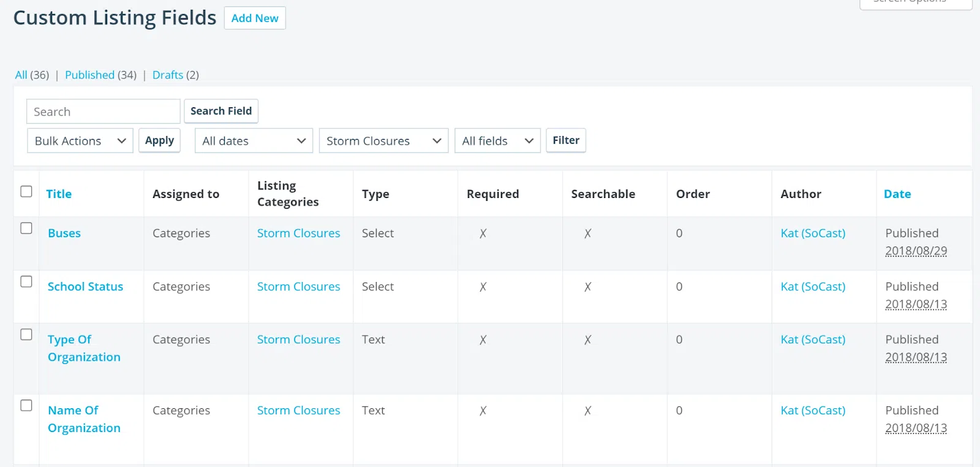The image size is (980, 467).
Task: Expand the All fields dropdown
Action: click(497, 141)
